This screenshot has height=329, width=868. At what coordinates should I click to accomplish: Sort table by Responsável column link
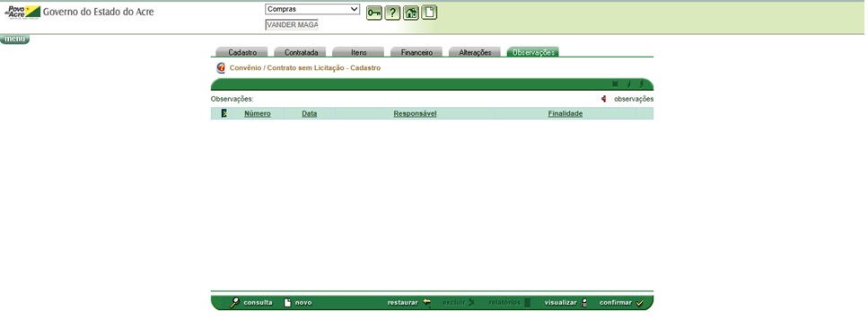coord(416,114)
